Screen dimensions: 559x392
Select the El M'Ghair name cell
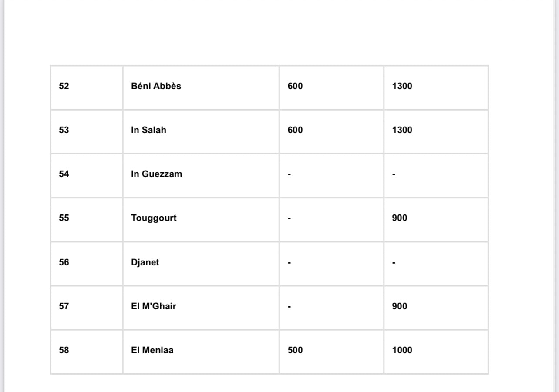[x=153, y=306]
